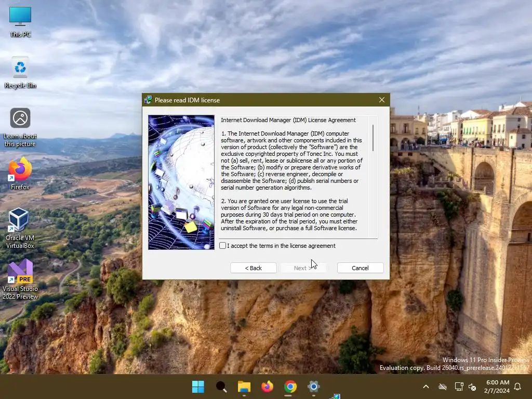Click the "Please read IDM license" title

pyautogui.click(x=187, y=100)
